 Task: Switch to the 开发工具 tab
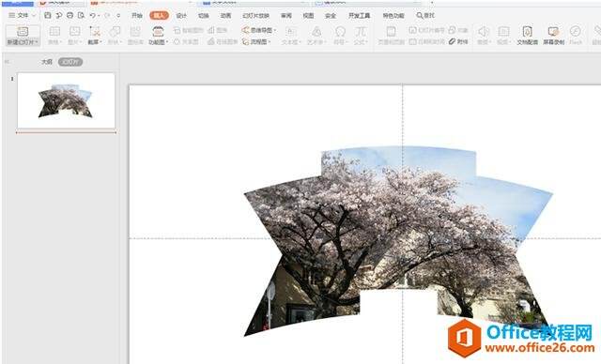click(359, 15)
